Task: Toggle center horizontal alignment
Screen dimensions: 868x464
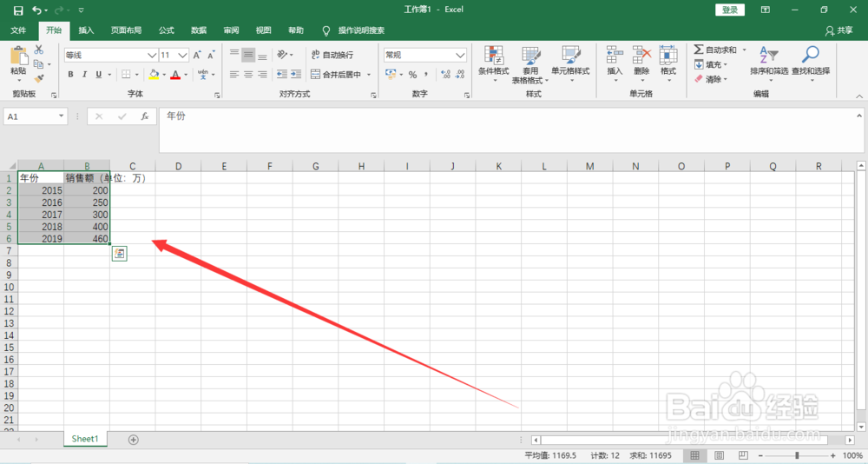Action: [x=248, y=74]
